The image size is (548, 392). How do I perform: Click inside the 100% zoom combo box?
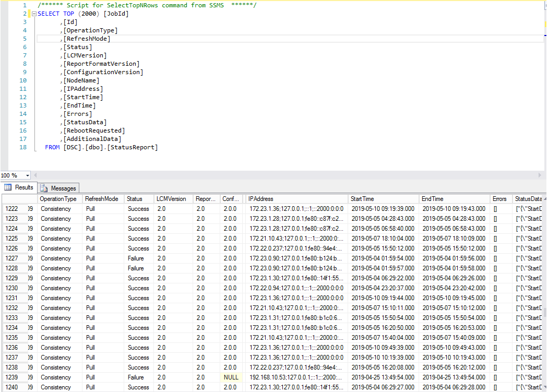point(11,176)
